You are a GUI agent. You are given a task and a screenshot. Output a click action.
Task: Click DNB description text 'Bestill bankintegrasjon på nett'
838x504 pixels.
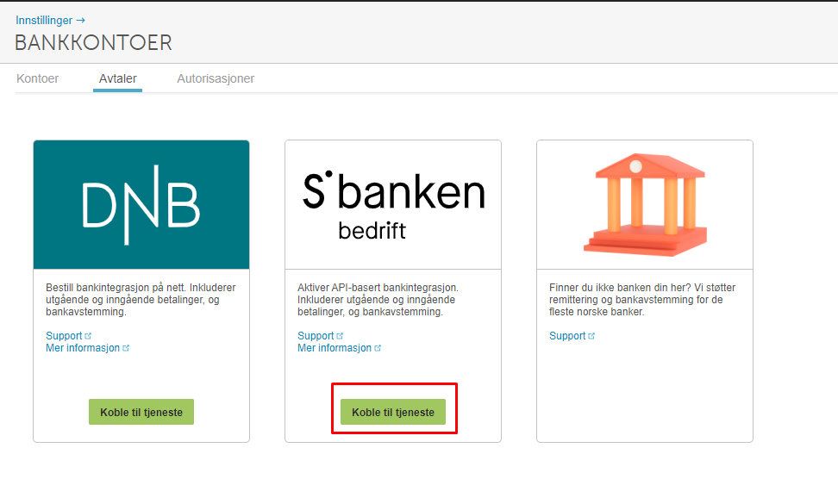(116, 287)
